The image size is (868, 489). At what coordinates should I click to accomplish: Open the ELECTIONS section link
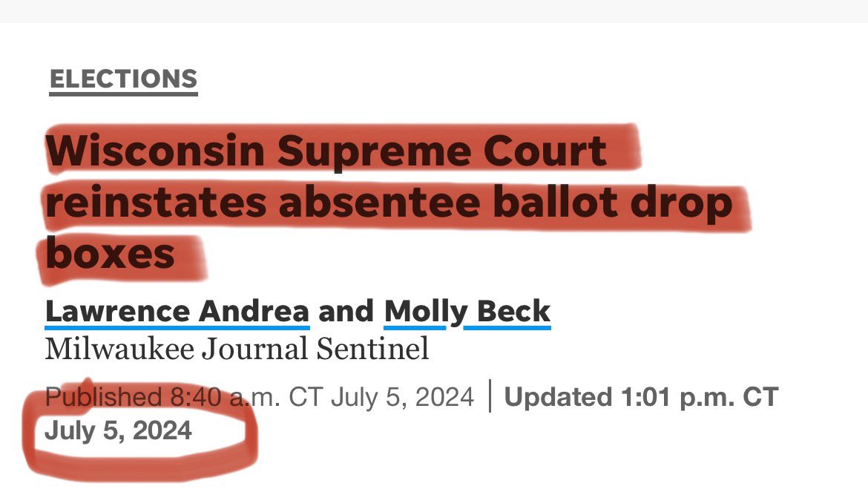pyautogui.click(x=123, y=79)
